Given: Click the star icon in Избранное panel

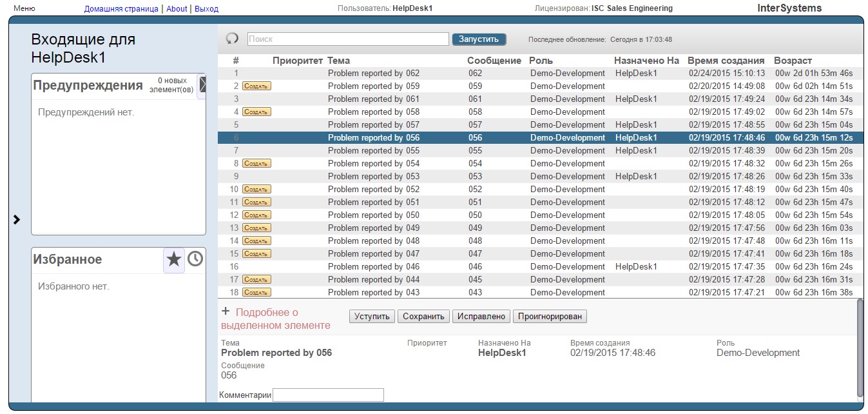Looking at the screenshot, I should tap(174, 259).
